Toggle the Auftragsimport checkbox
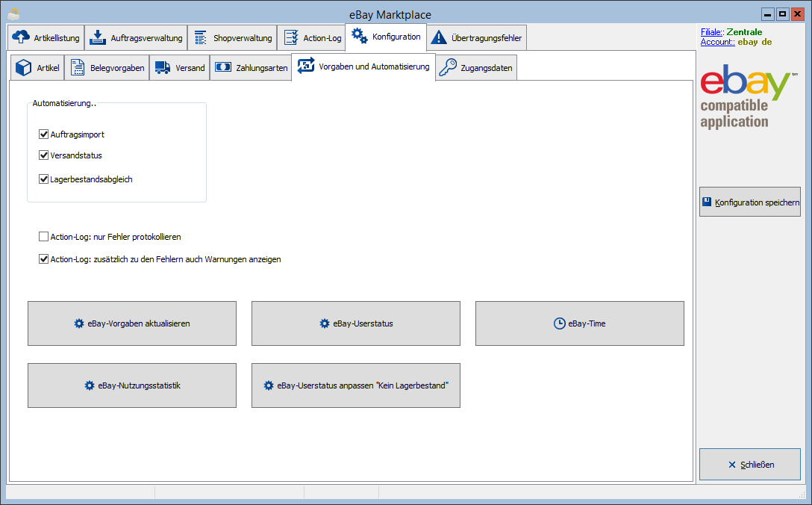Image resolution: width=812 pixels, height=505 pixels. tap(43, 134)
